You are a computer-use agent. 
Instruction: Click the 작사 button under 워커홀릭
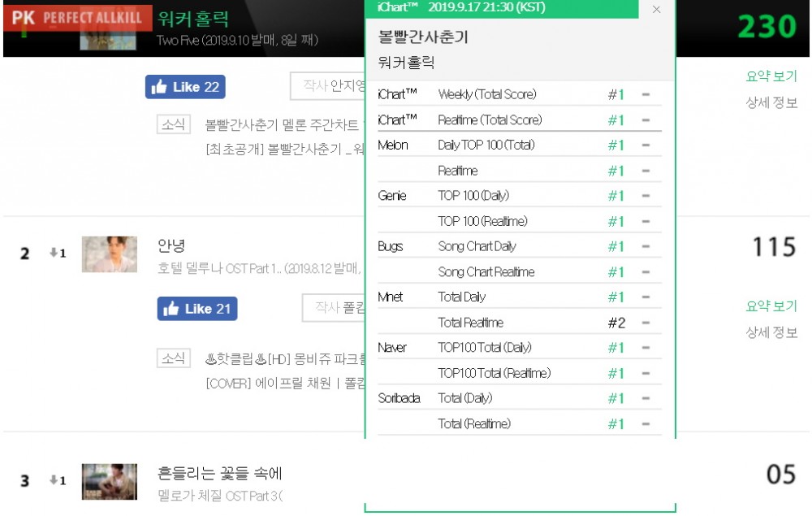coord(328,86)
